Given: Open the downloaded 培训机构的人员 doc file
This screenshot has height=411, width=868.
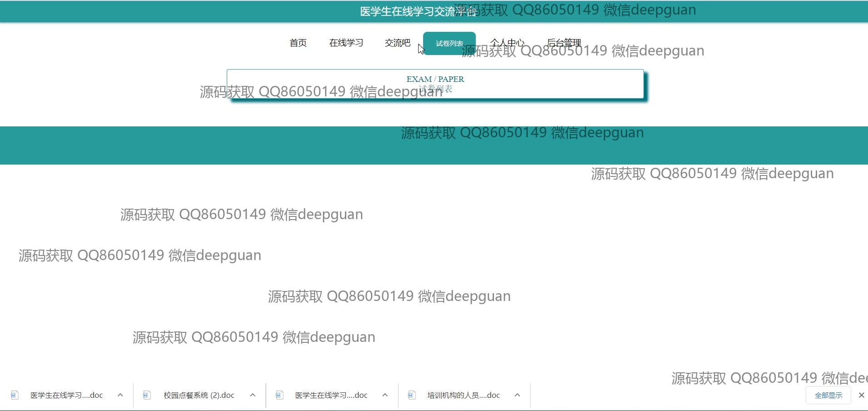Looking at the screenshot, I should coord(463,395).
